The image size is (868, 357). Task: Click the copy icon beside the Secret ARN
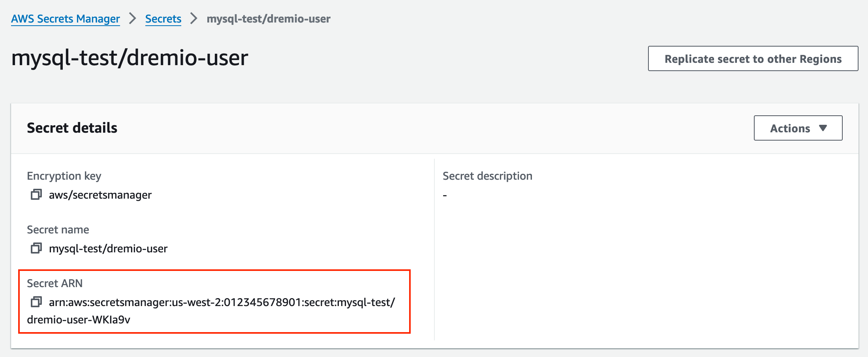click(x=36, y=303)
